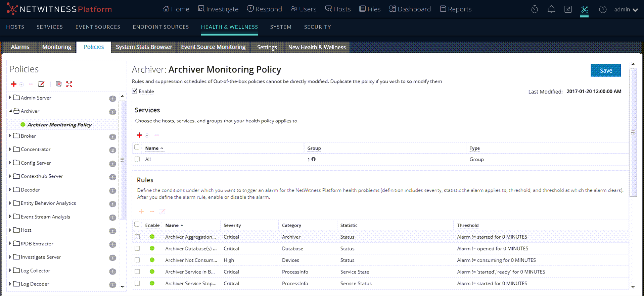Click the policies tree vertical scrollbar
Screen dimensions: 644x296
pos(123,159)
